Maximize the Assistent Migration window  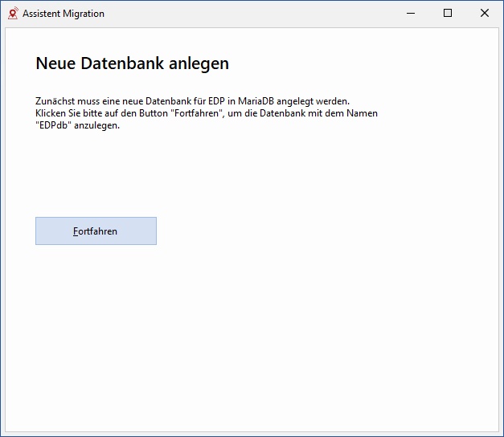tap(448, 13)
